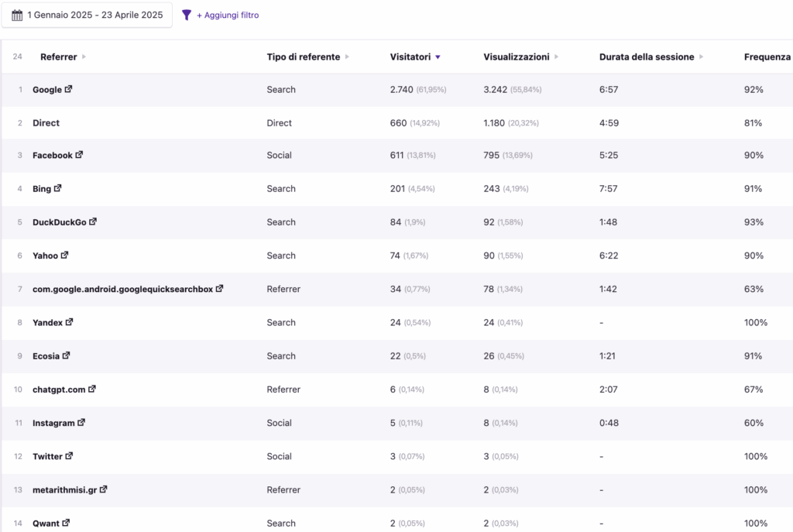
Task: Click Google session duration 6:57
Action: point(609,90)
